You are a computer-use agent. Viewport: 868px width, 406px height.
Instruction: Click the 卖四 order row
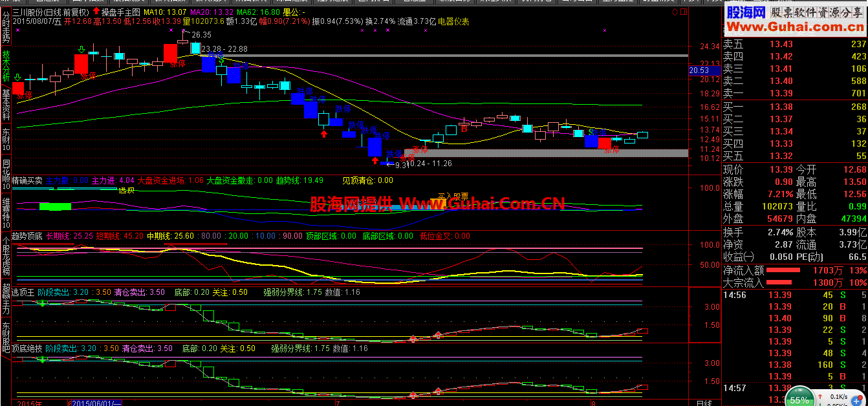[794, 56]
